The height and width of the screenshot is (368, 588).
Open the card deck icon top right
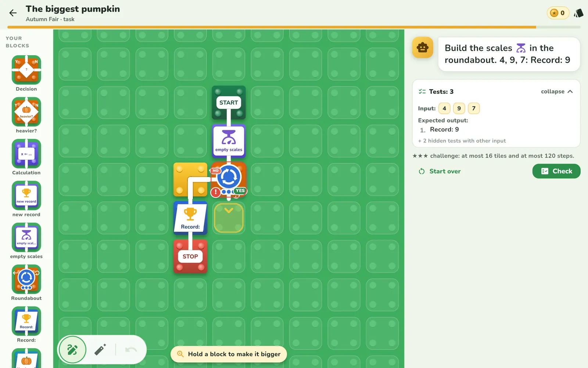pos(578,13)
